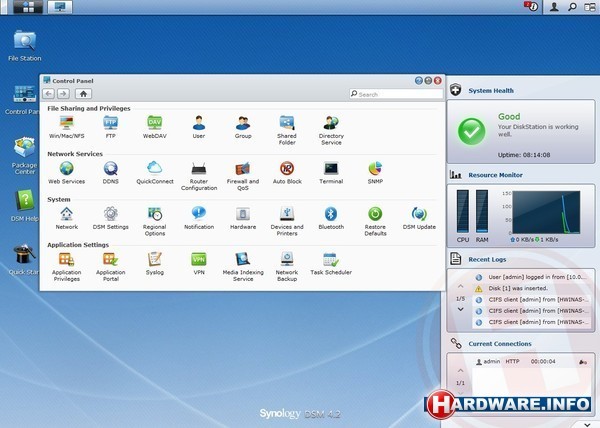Launch File Station from desktop

[24, 46]
